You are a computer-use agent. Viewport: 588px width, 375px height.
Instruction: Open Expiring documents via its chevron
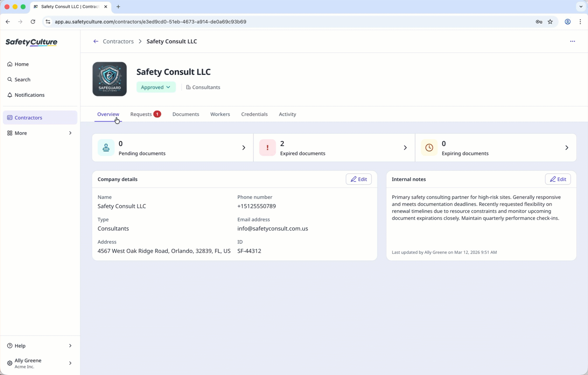[567, 148]
